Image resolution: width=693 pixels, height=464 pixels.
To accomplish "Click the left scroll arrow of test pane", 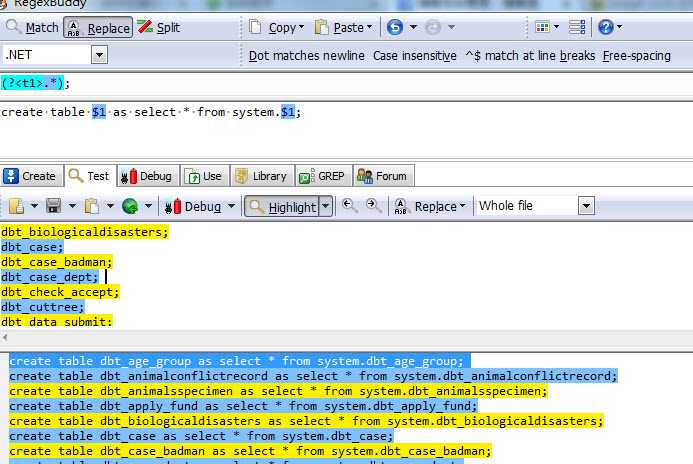I will coord(5,338).
